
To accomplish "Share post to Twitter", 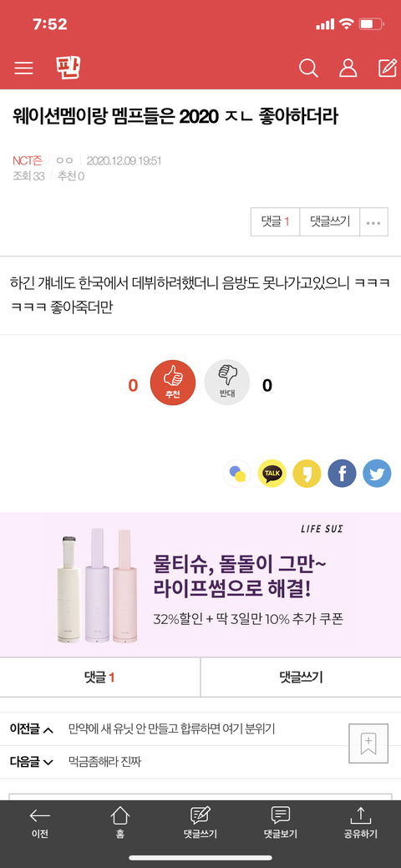I will tap(377, 474).
